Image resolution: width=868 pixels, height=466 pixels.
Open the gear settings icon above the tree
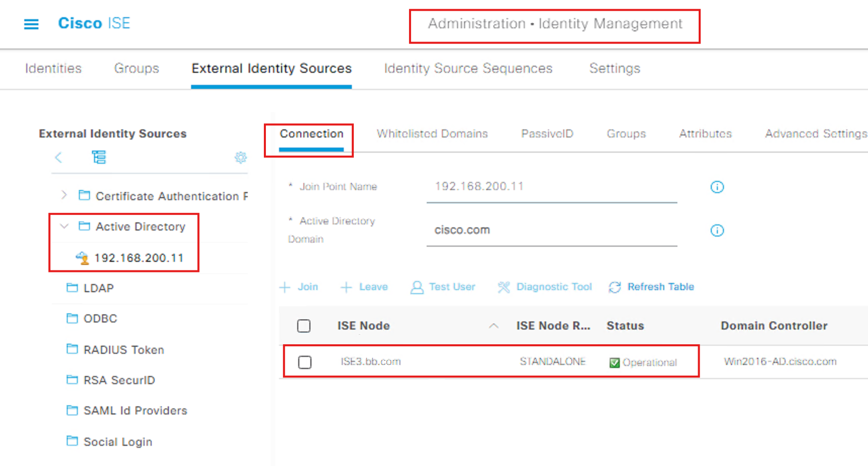click(x=241, y=158)
